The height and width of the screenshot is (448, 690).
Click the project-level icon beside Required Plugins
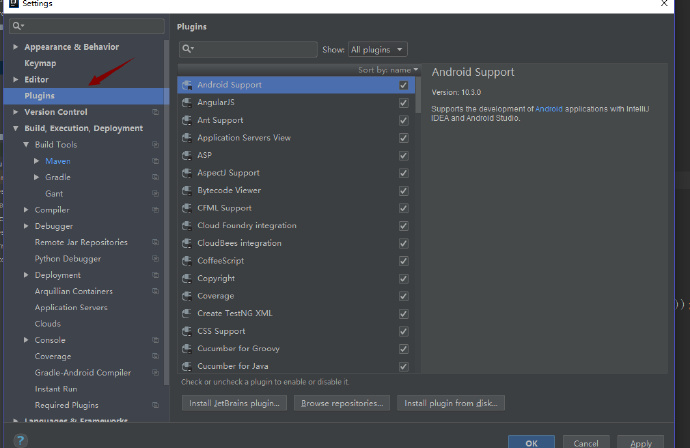click(x=155, y=405)
